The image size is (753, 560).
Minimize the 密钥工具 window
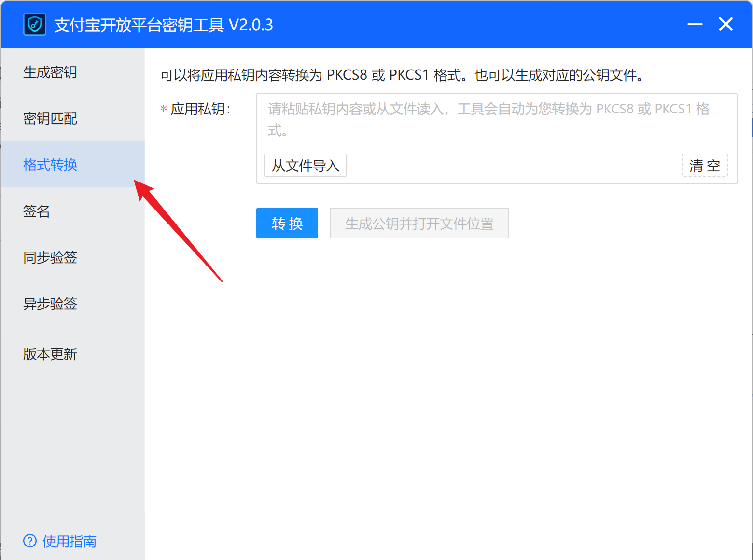tap(695, 24)
